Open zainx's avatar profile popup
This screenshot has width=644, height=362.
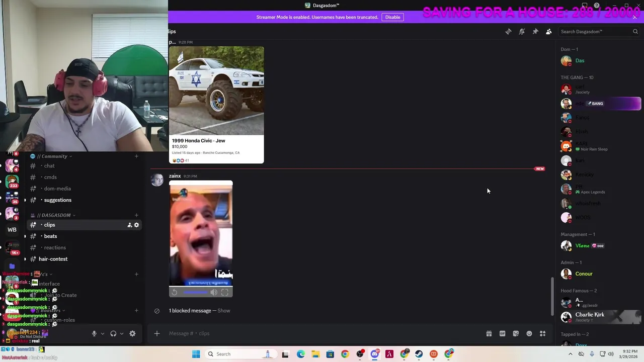click(x=157, y=180)
